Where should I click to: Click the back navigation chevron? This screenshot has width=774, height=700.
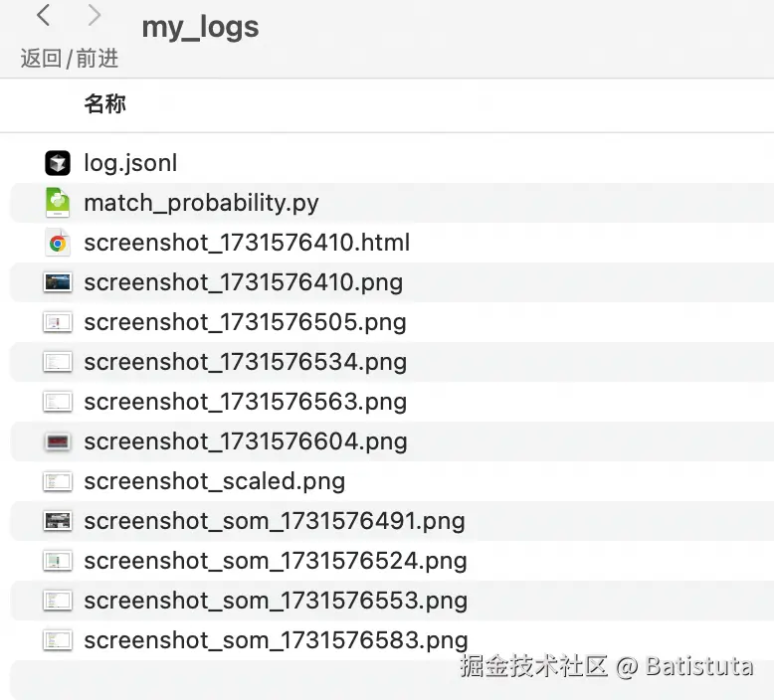pos(44,16)
